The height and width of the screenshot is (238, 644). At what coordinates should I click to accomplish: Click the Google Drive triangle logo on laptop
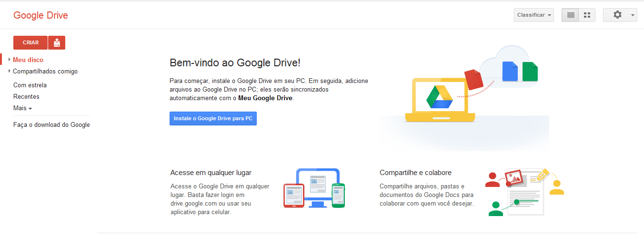[439, 97]
